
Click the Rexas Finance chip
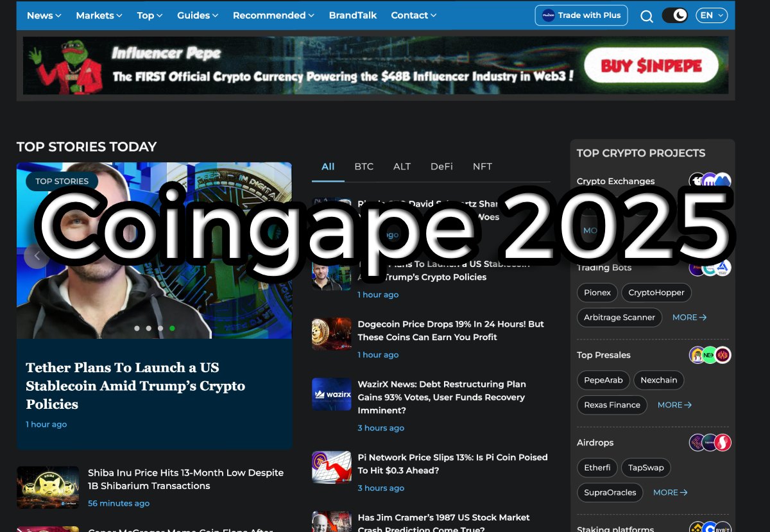coord(612,405)
